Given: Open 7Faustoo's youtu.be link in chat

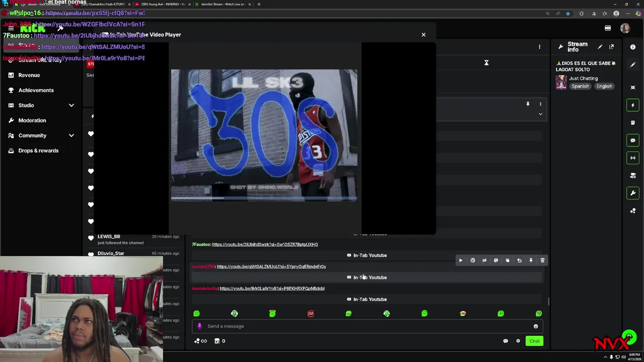Looking at the screenshot, I should pyautogui.click(x=265, y=244).
